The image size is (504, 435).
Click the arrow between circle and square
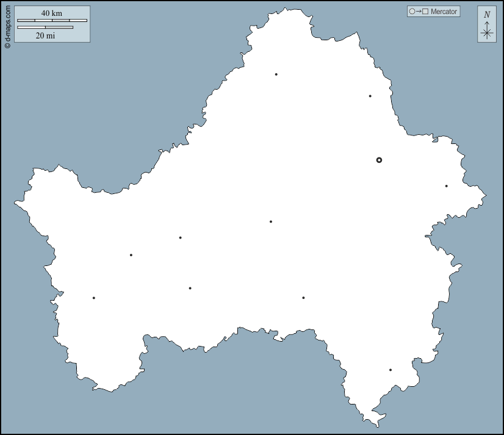tap(419, 12)
